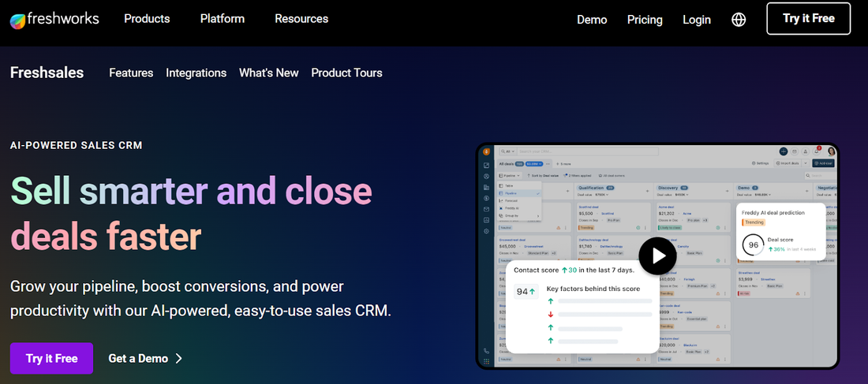
Task: Open Product Tours
Action: pos(346,73)
